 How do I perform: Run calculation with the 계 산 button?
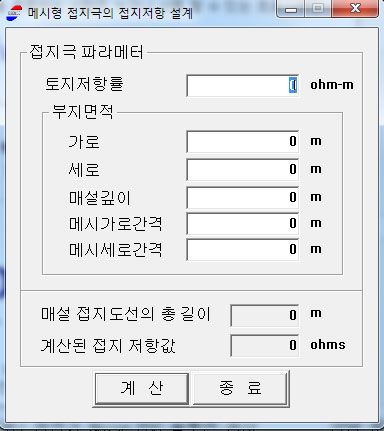click(142, 388)
